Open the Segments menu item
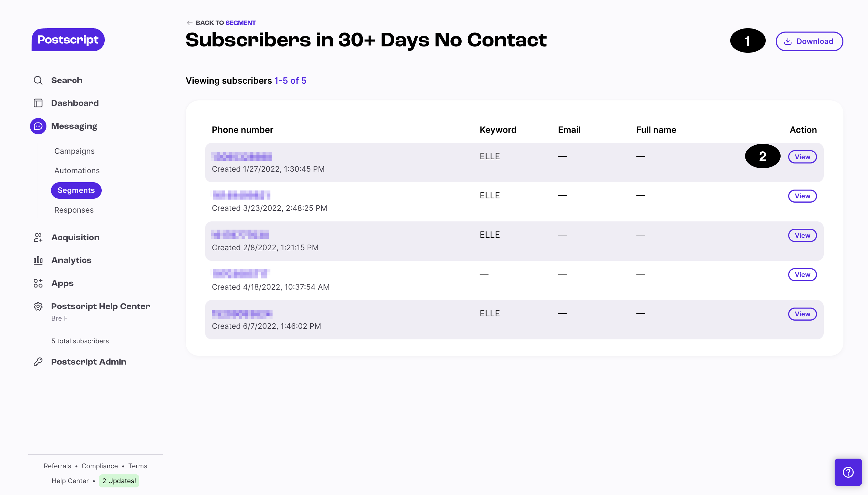868x495 pixels. pyautogui.click(x=76, y=190)
